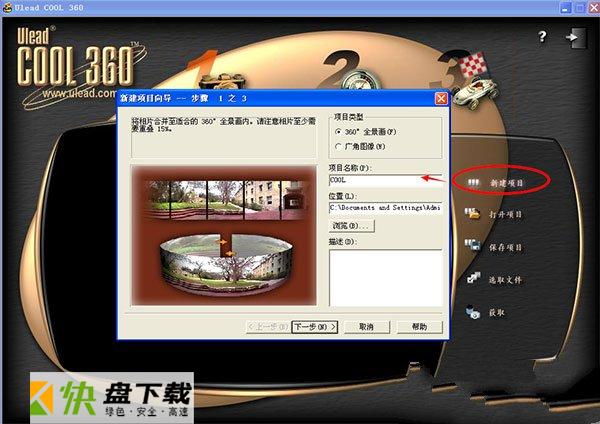Screen dimensions: 600x424
Task: Click the 取消 cancel button
Action: tap(367, 327)
